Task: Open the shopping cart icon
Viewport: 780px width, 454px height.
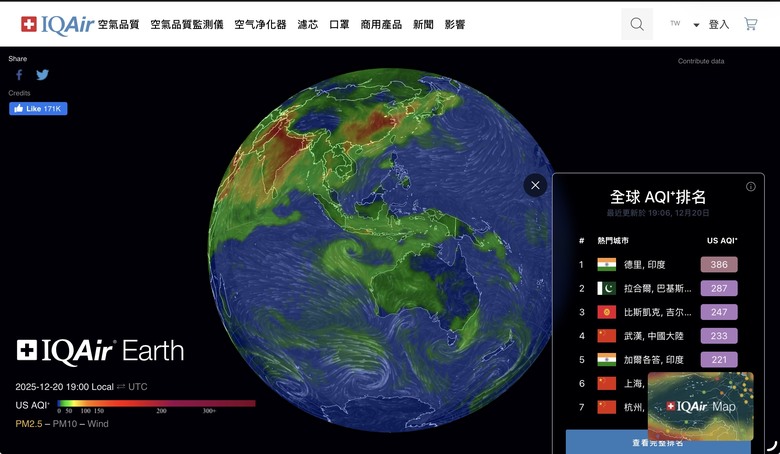Action: coord(751,24)
